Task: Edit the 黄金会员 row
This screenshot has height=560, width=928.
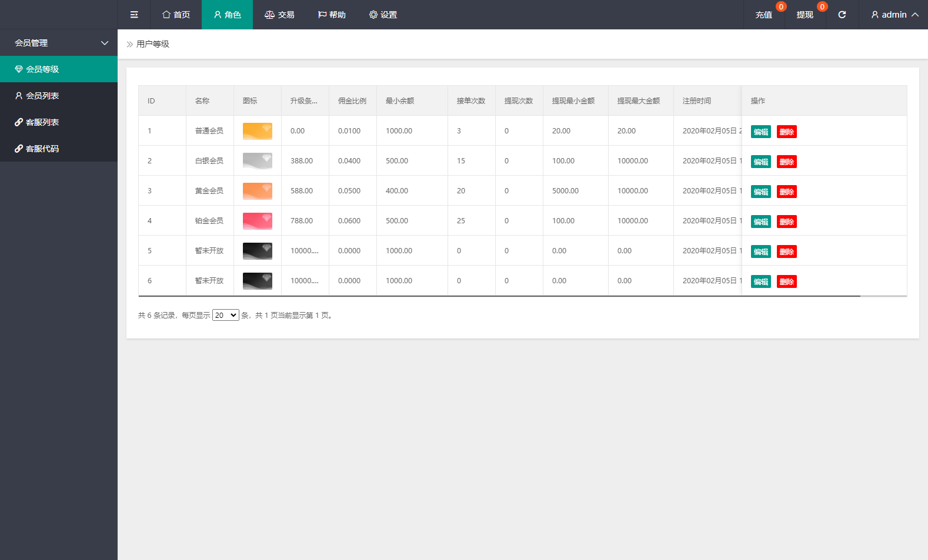Action: (x=761, y=192)
